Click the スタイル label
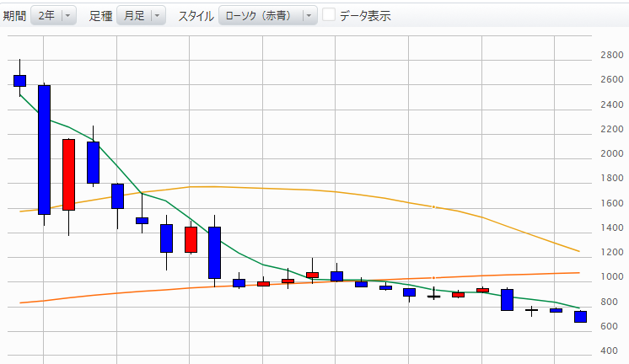Viewport: 629px width, 364px height. 196,16
